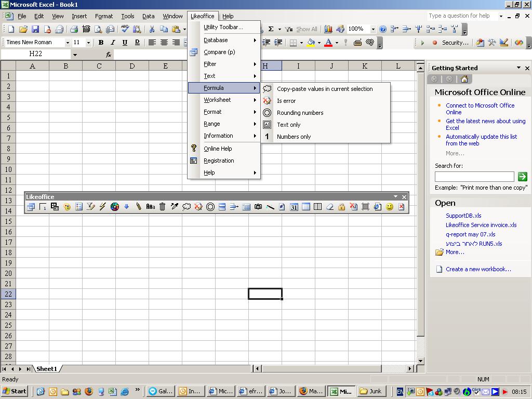Open the Chart Wizard icon
532x399 pixels.
coord(328,29)
